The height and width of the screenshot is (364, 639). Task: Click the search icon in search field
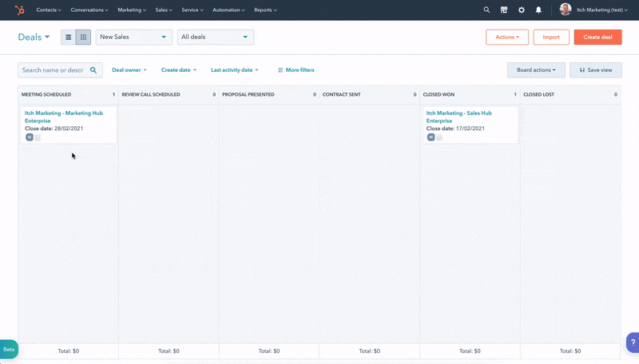point(93,70)
